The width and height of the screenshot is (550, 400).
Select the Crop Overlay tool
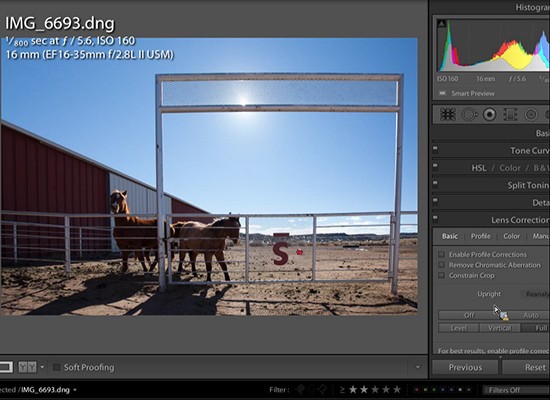448,114
